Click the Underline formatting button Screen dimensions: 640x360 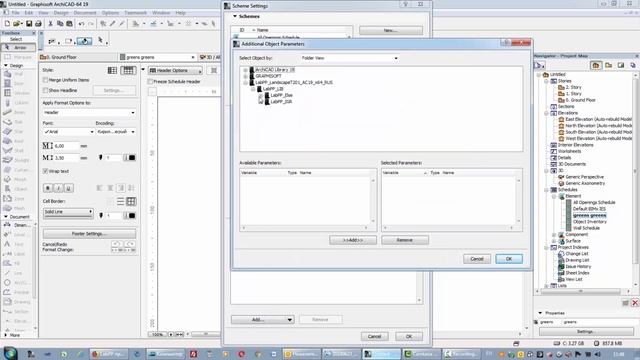69,188
